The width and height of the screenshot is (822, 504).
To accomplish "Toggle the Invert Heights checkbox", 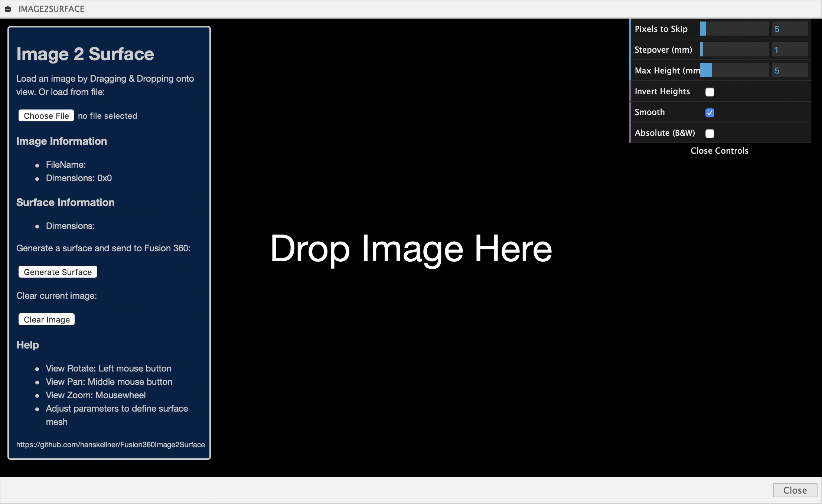I will [710, 92].
